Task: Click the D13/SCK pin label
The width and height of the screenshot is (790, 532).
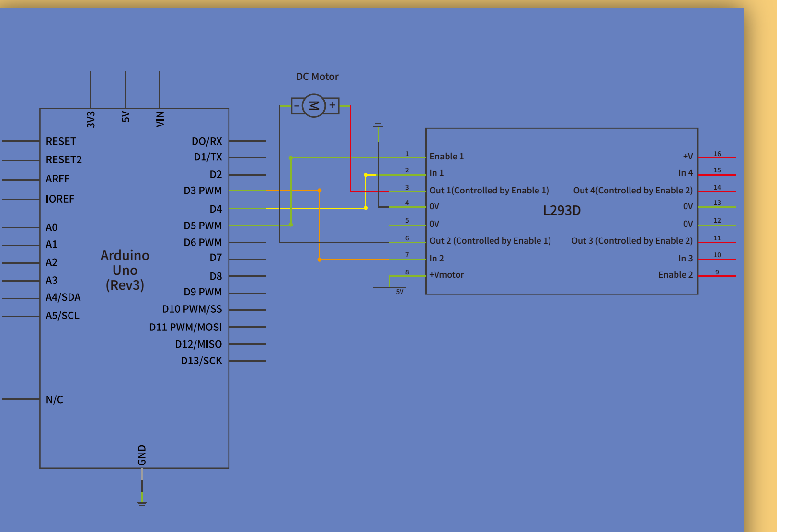Action: click(201, 361)
